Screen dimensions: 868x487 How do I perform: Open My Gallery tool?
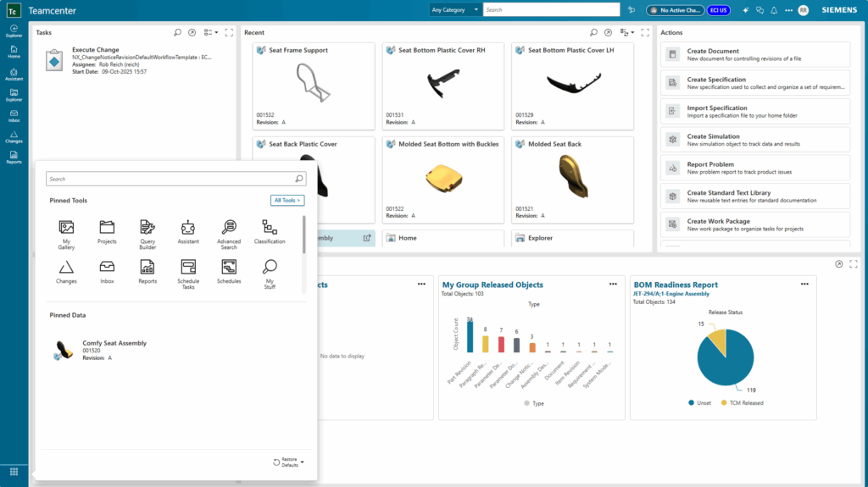66,234
